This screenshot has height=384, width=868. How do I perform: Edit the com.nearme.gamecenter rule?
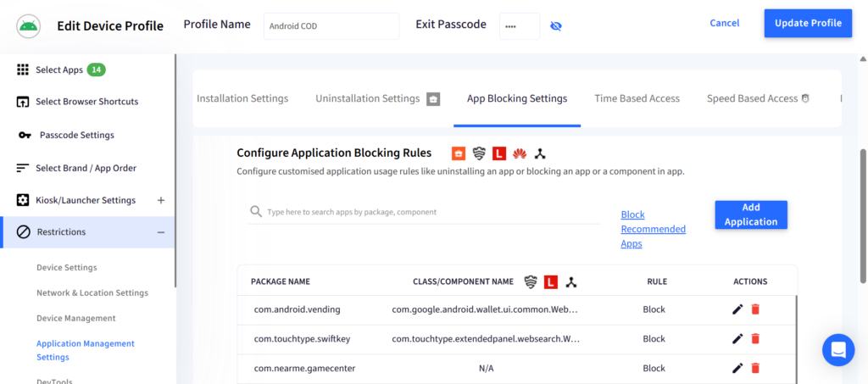point(737,368)
